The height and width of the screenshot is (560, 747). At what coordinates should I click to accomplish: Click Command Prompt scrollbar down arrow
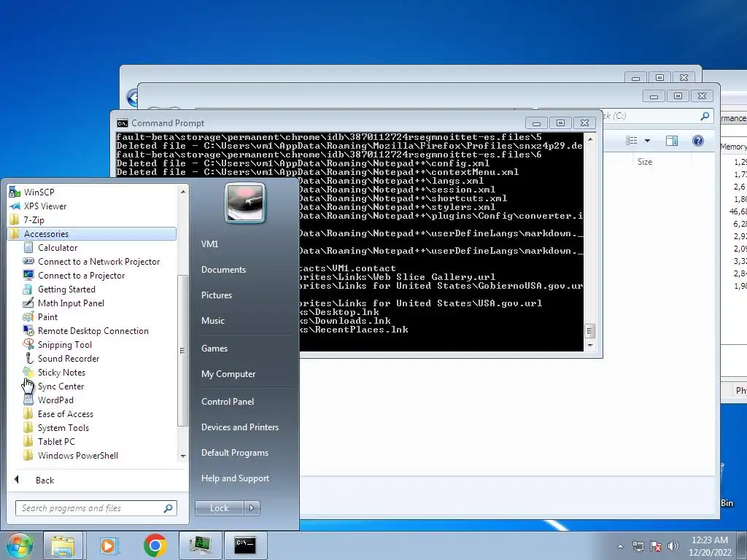[x=590, y=346]
